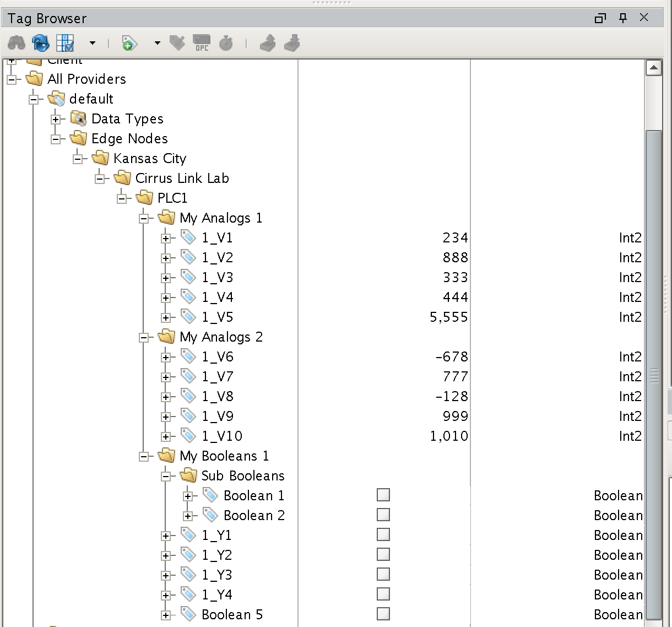Collapse the My Analogs 1 folder
The height and width of the screenshot is (627, 672).
click(x=144, y=219)
